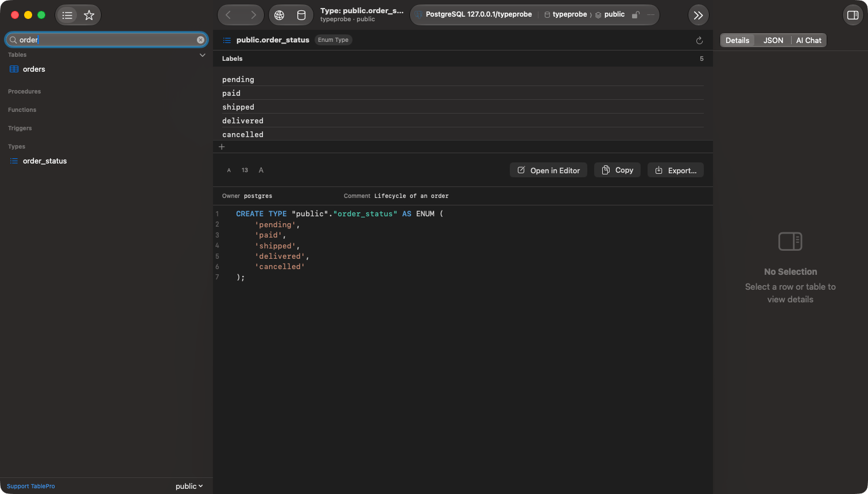
Task: Click the Types section header
Action: point(17,147)
